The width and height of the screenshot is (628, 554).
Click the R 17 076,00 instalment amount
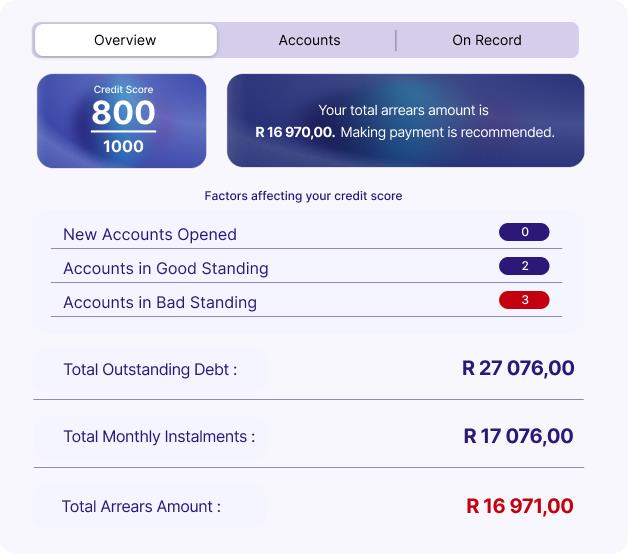coord(518,436)
